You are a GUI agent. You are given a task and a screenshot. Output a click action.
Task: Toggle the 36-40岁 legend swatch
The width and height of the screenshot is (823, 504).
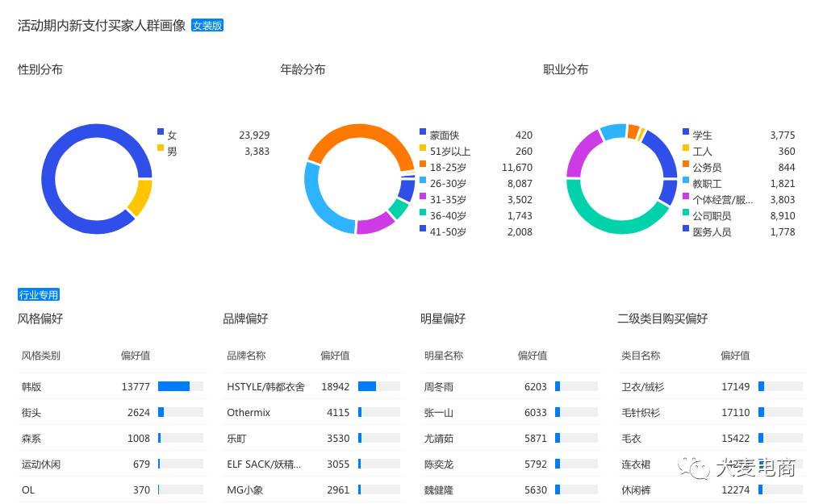(x=423, y=212)
